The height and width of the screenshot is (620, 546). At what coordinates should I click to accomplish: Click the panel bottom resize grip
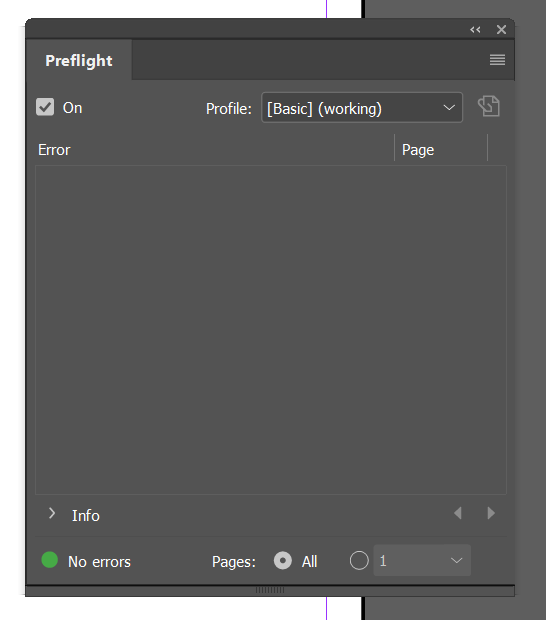point(270,590)
